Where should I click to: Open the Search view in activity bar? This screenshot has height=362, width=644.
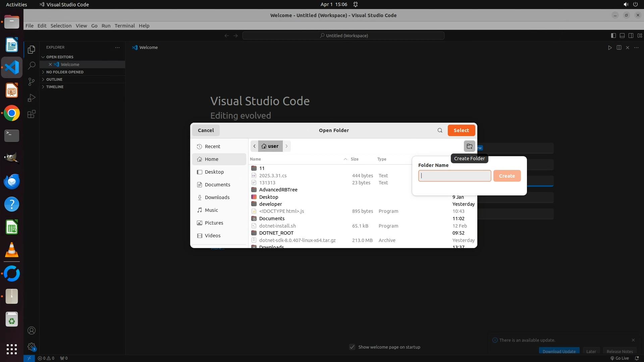pos(32,65)
